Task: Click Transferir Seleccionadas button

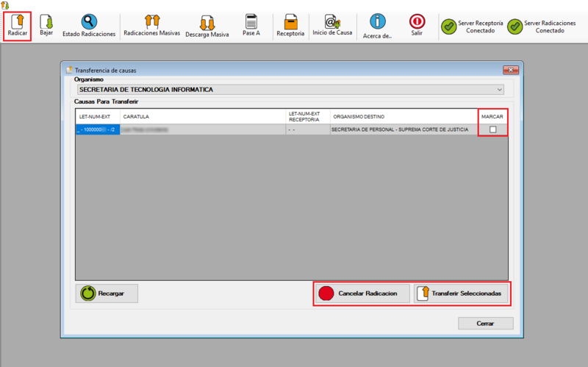Action: point(461,293)
